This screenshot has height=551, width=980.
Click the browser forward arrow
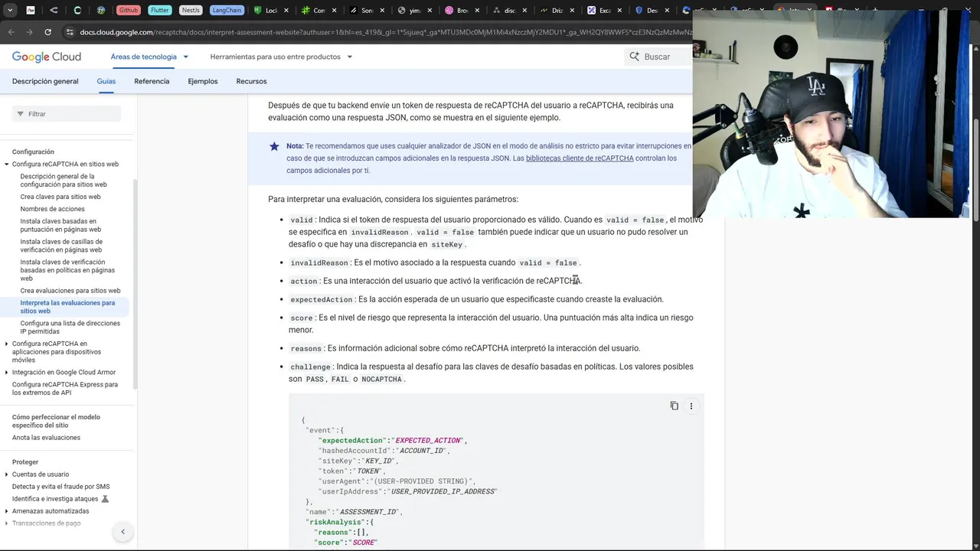tap(29, 32)
